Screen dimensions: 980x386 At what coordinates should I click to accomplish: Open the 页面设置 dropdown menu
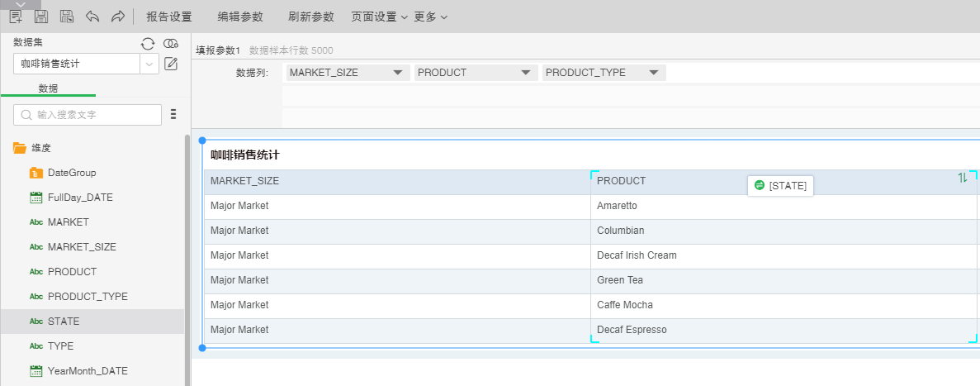pos(379,17)
